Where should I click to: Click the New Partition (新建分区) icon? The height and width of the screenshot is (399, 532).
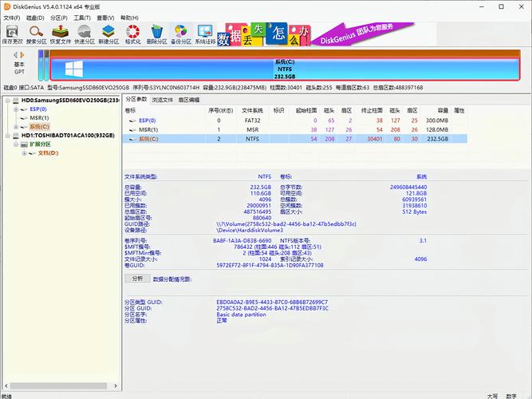108,34
